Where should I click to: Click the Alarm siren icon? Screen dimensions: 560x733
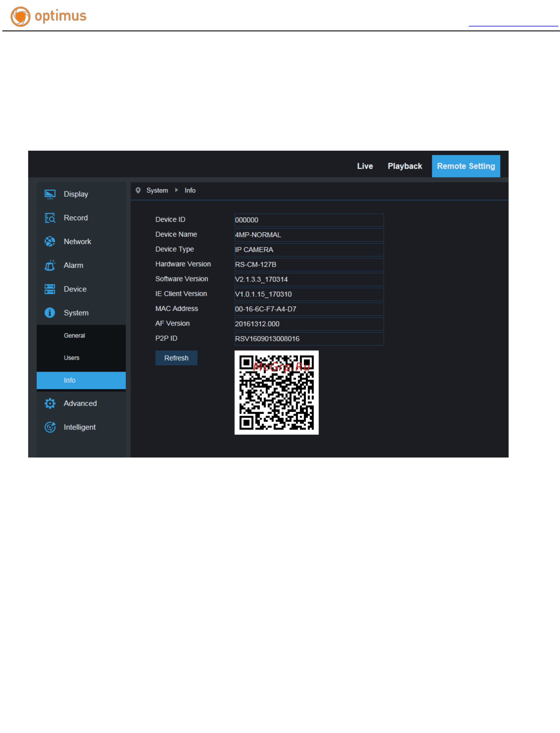(50, 265)
